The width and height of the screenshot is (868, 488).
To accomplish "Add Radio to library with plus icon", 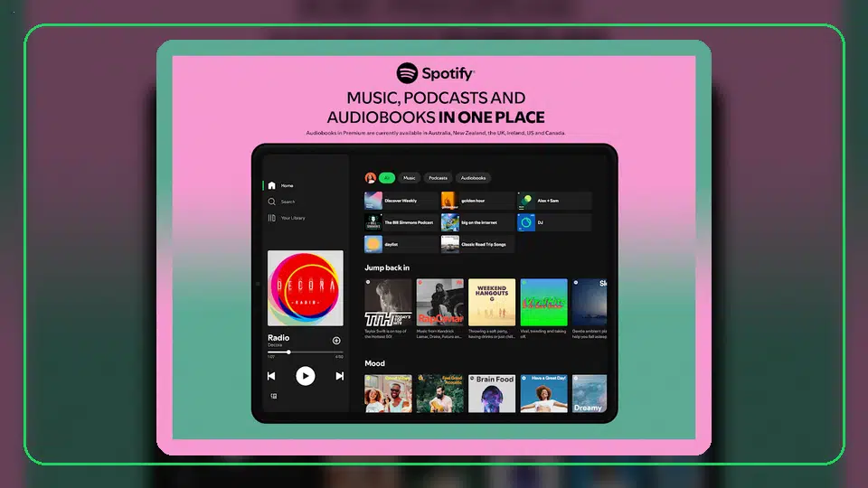I will pos(336,341).
